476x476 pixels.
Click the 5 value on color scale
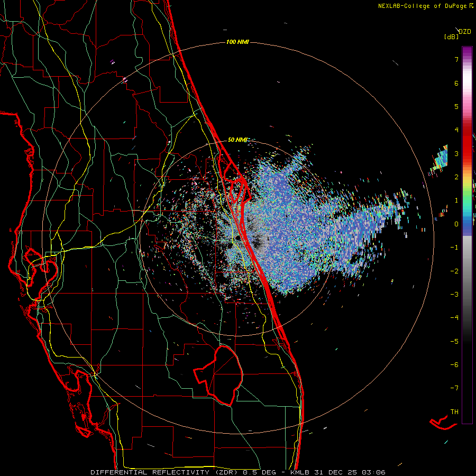click(456, 106)
